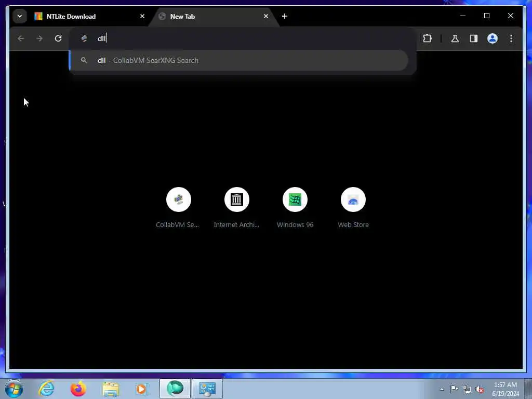Click the magnifier icon in suggestion row
This screenshot has height=399, width=532.
pyautogui.click(x=84, y=60)
